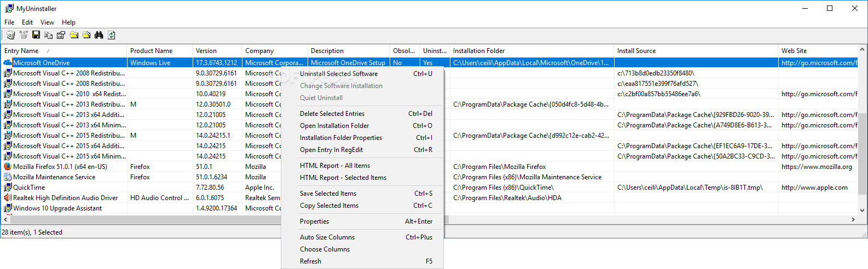
Task: Select the Microsoft OneDrive entry name
Action: [x=42, y=63]
